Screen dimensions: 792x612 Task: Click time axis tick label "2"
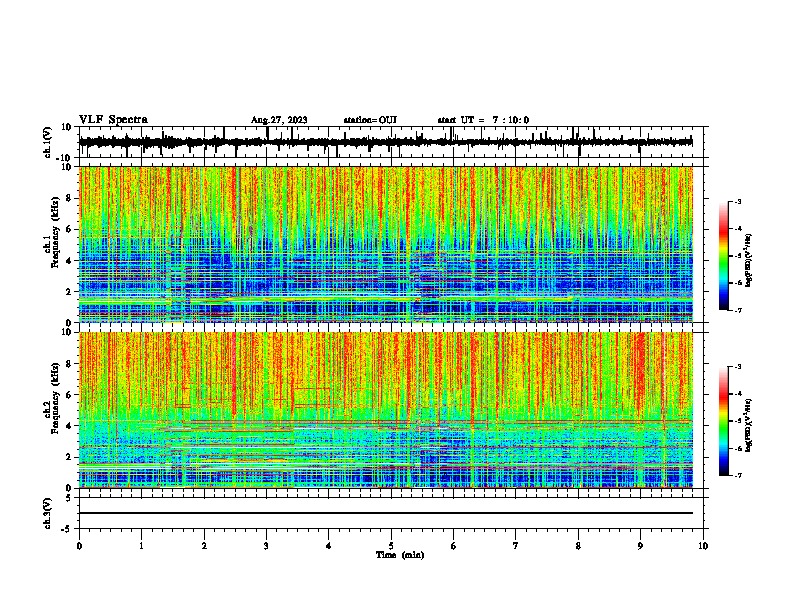point(204,546)
